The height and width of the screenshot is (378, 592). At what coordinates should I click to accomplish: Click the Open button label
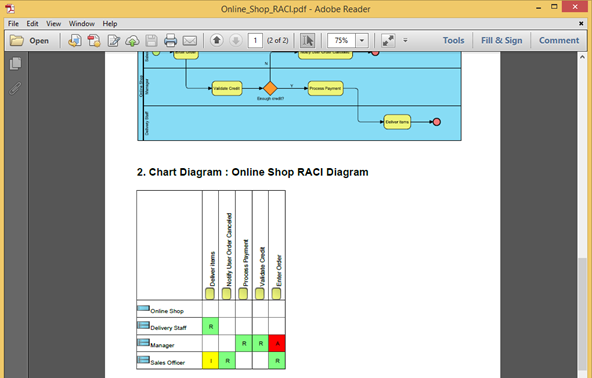(x=39, y=40)
